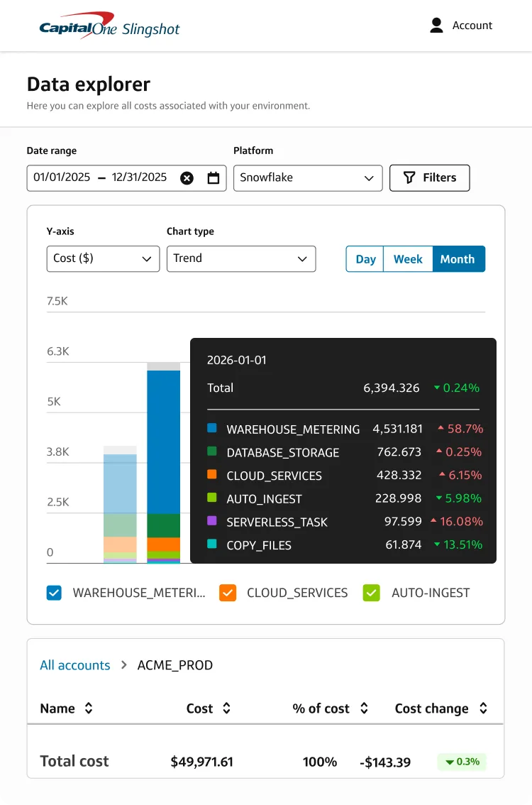Open the calendar picker icon

pos(214,178)
